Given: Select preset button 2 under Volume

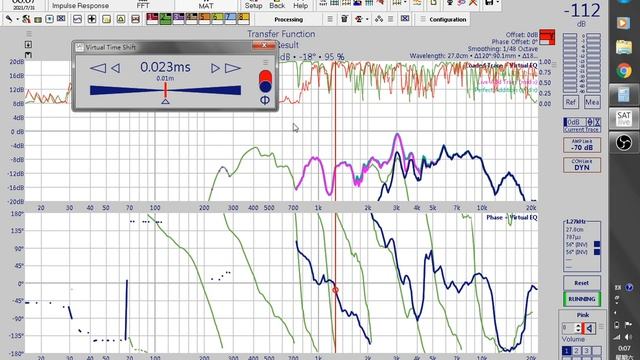Looking at the screenshot, I should (x=576, y=351).
